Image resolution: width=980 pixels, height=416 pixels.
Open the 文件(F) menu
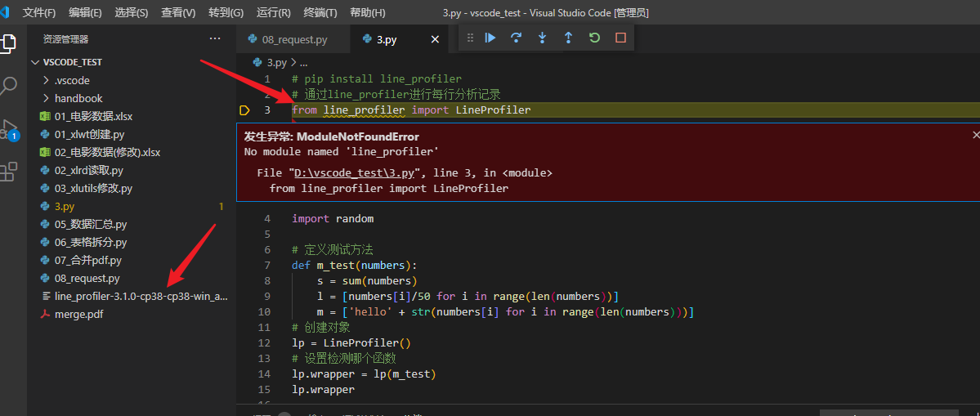(39, 12)
